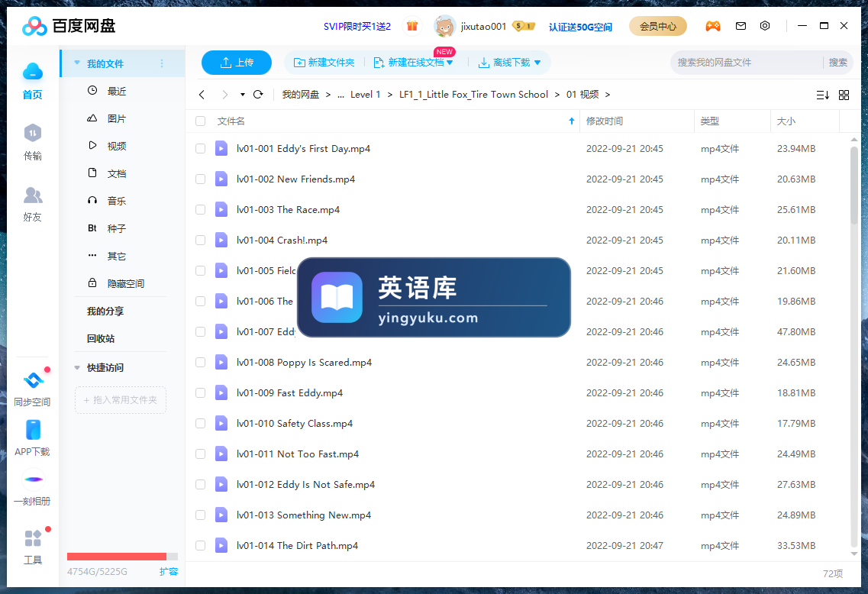Click the file list vertical scrollbar

pyautogui.click(x=853, y=186)
